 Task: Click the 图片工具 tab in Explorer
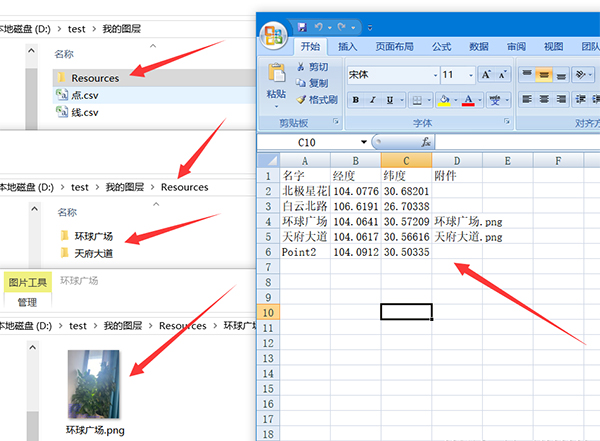[27, 283]
